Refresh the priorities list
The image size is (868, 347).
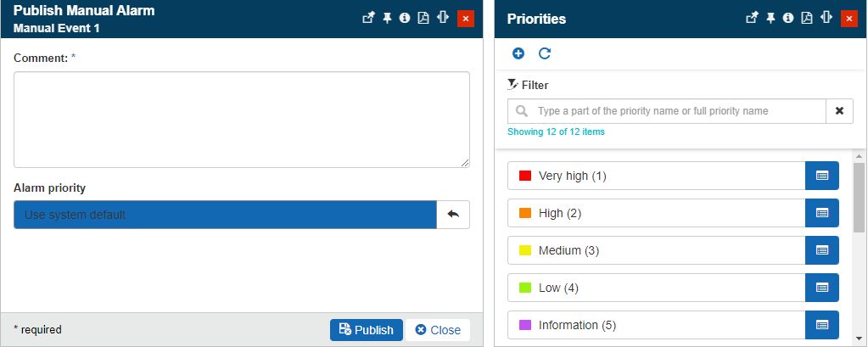click(545, 53)
